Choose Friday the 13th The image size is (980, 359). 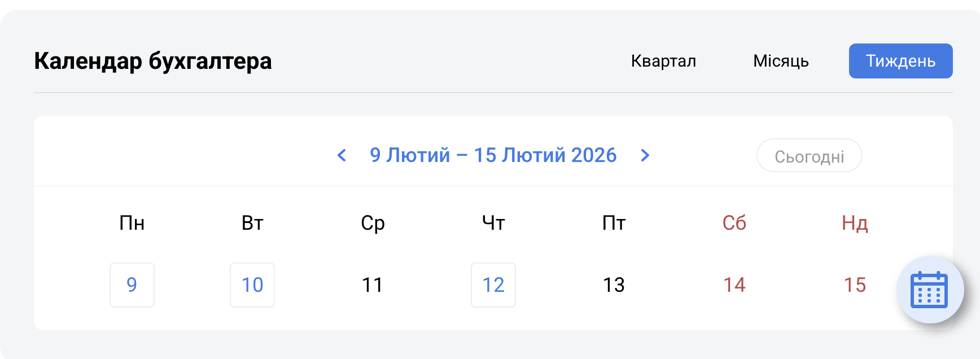click(614, 285)
